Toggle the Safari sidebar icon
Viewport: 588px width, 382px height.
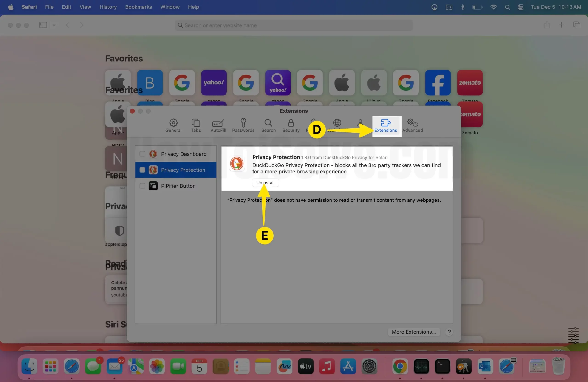coord(43,25)
